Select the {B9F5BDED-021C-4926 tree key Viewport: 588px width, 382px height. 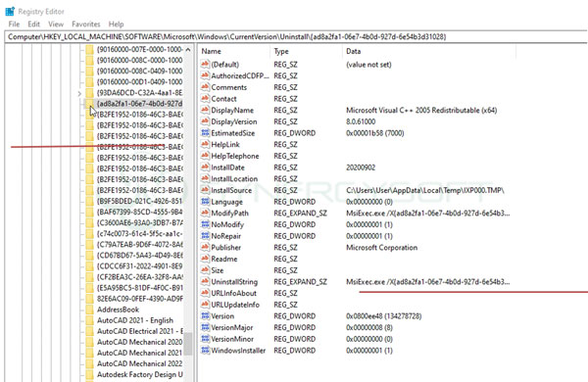coord(139,201)
